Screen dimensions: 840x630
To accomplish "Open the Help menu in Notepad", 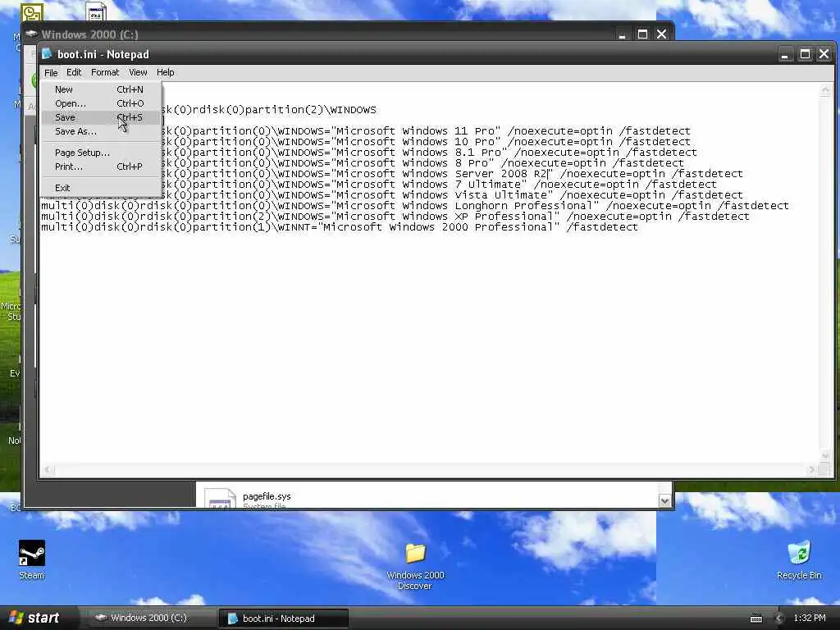I will (x=165, y=72).
